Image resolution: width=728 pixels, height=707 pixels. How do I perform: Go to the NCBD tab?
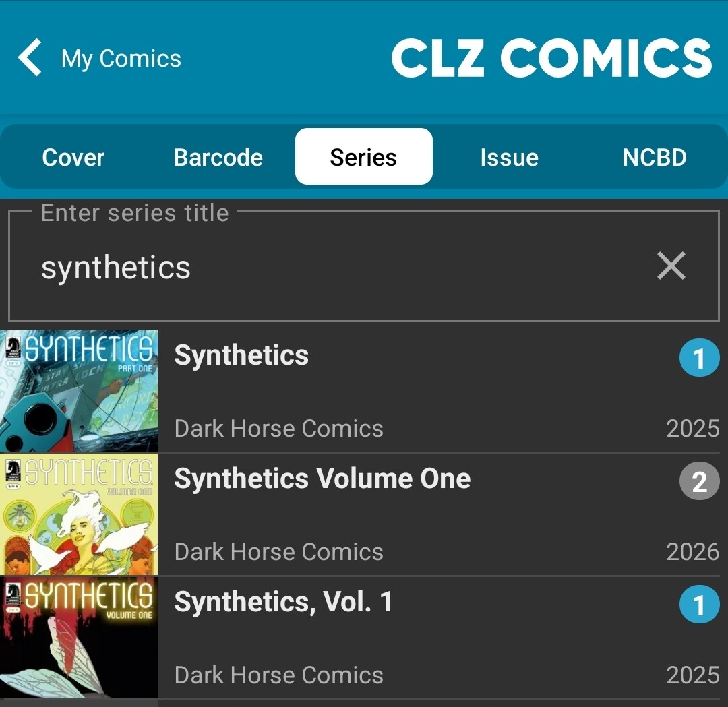point(655,157)
